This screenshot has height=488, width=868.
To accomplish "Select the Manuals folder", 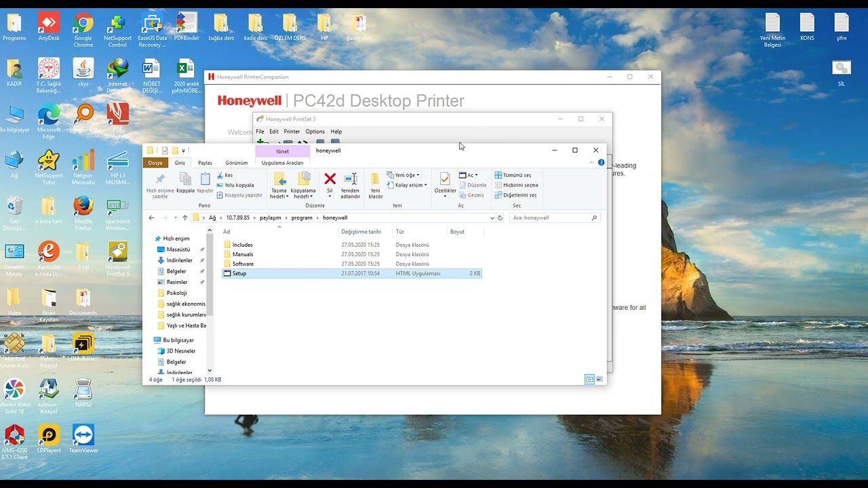I will point(242,254).
